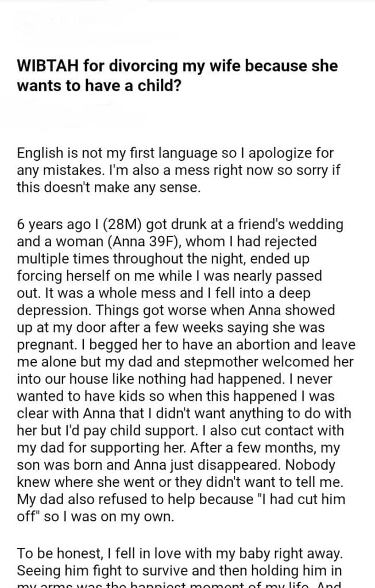The image size is (375, 588).
Task: Click the post title beginning "WIBTAH for divorcing"
Action: pos(177,66)
